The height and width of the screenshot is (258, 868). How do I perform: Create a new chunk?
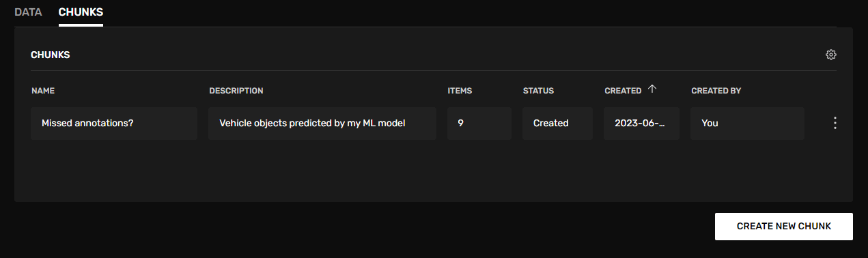coord(783,226)
